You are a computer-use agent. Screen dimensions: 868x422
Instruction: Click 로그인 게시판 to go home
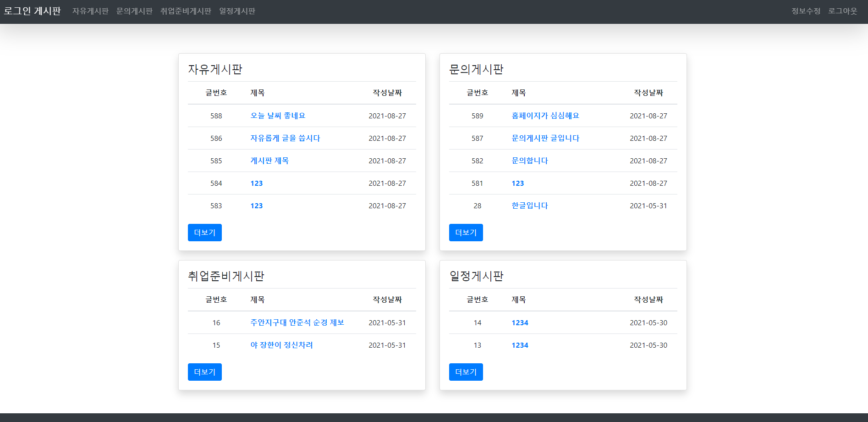coord(33,11)
